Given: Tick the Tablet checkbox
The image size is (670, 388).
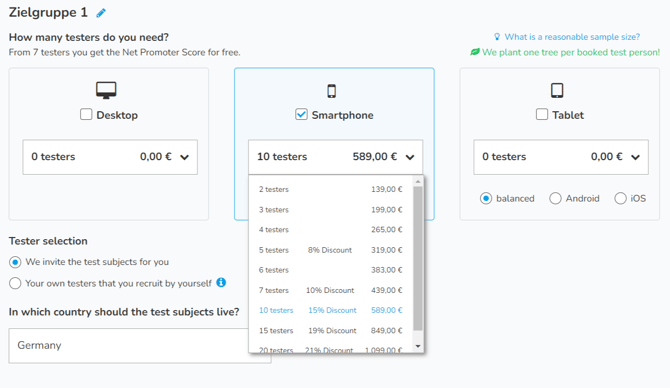Looking at the screenshot, I should [x=542, y=115].
